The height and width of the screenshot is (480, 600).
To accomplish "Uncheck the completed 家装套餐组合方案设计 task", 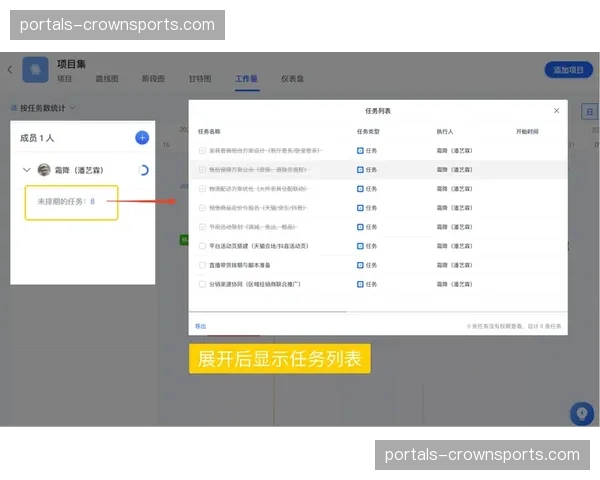I will point(202,150).
